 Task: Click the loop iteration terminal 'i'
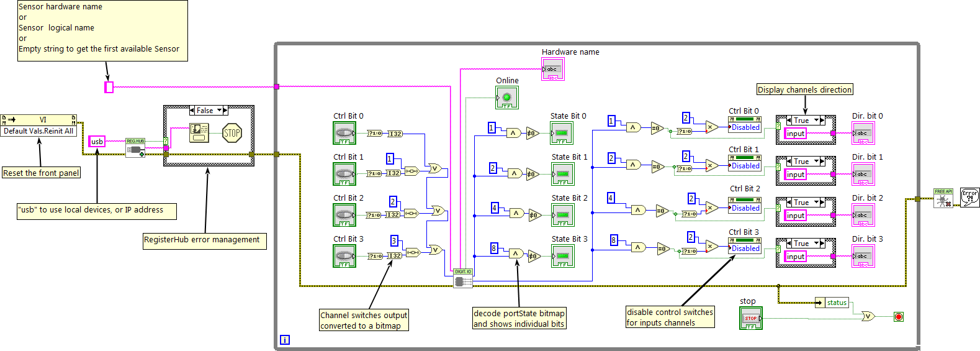[284, 340]
